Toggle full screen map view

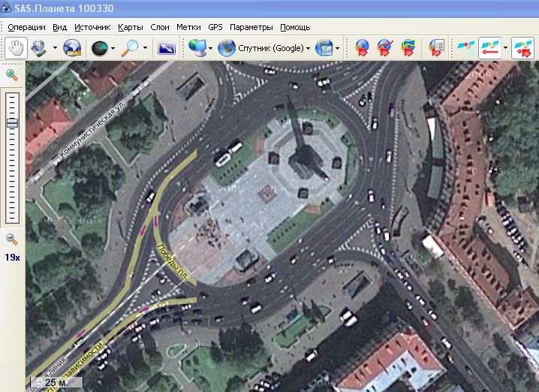166,48
